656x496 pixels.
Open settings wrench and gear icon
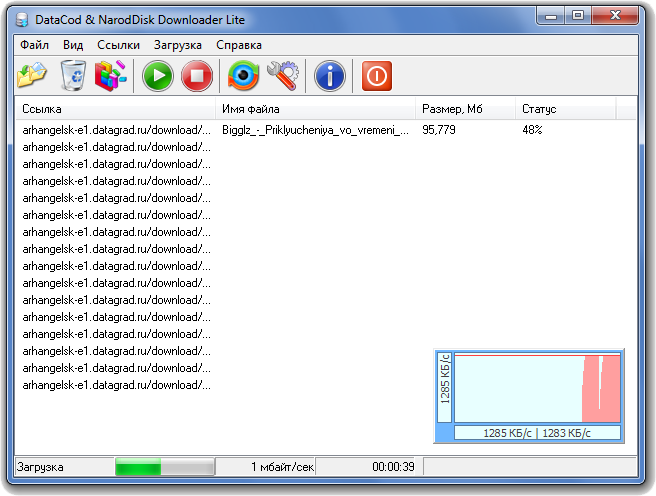pyautogui.click(x=283, y=76)
